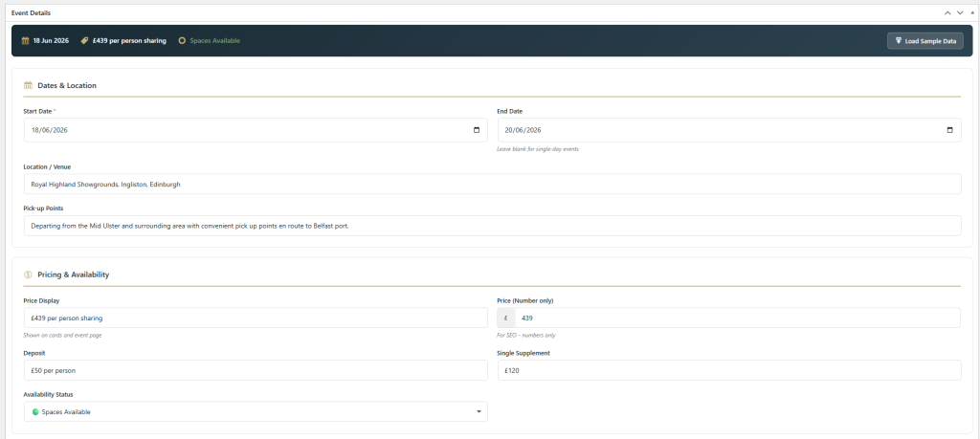The image size is (980, 439).
Task: Click the Dates & Location section calendar icon
Action: (x=28, y=86)
